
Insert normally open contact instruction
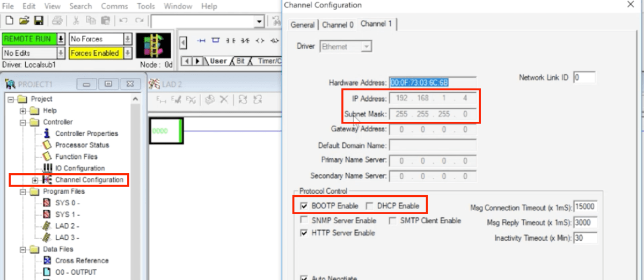tap(231, 41)
